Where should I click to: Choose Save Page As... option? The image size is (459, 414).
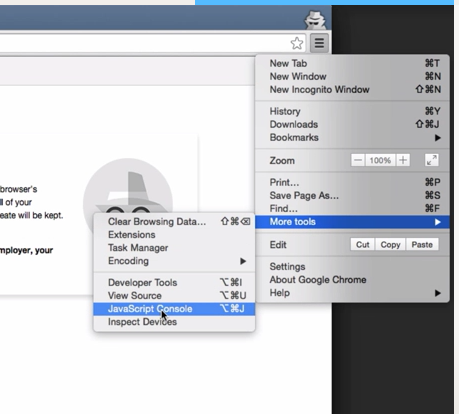coord(352,195)
